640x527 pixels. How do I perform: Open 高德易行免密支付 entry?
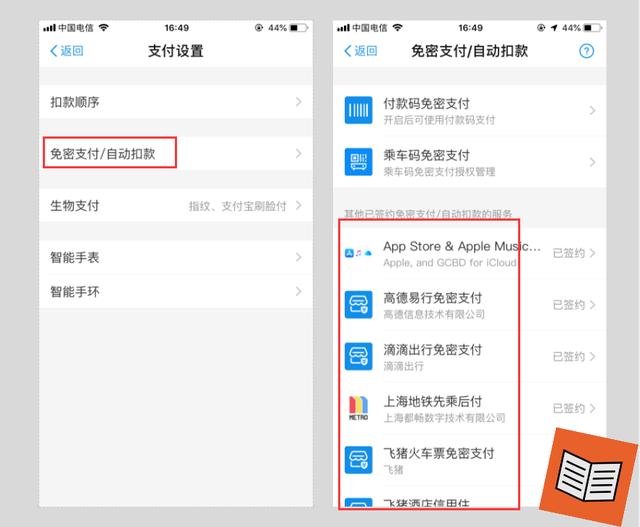pyautogui.click(x=469, y=305)
